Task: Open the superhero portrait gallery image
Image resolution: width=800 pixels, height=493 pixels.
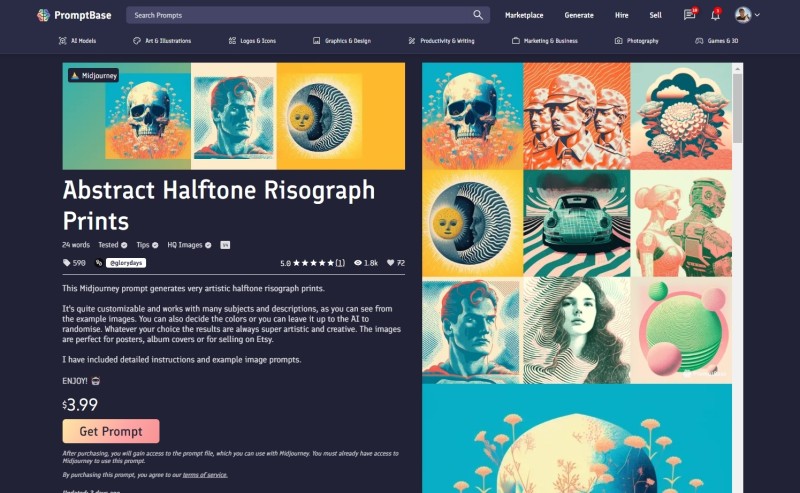Action: (x=472, y=330)
